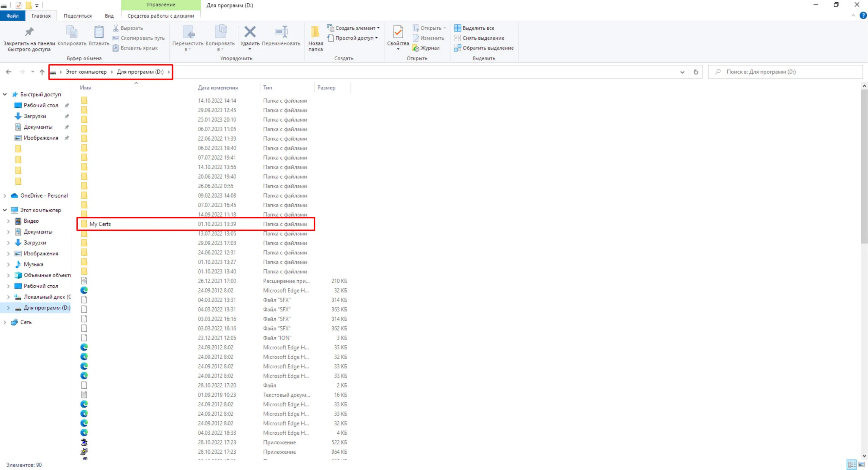
Task: Open the Файл menu tab
Action: (12, 16)
